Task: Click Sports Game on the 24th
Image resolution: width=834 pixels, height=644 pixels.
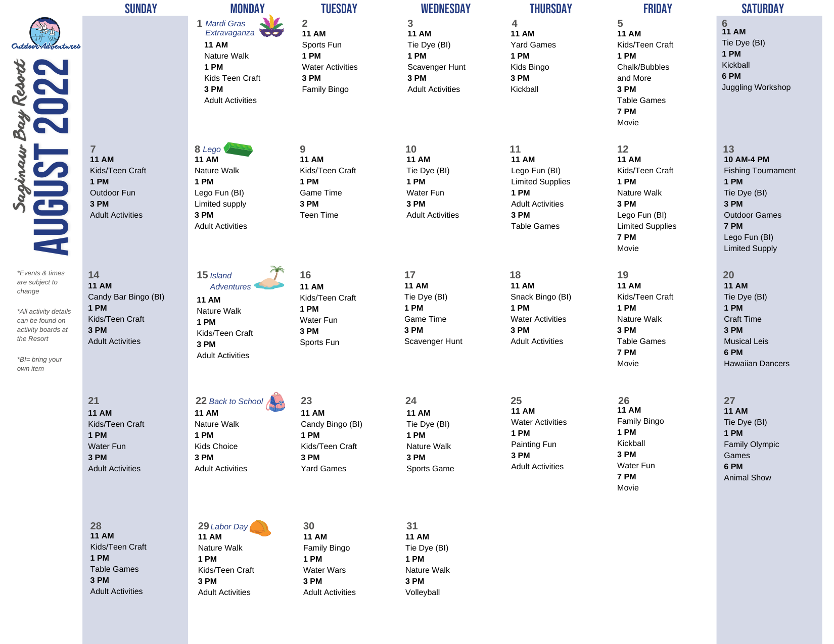Action: [x=430, y=469]
